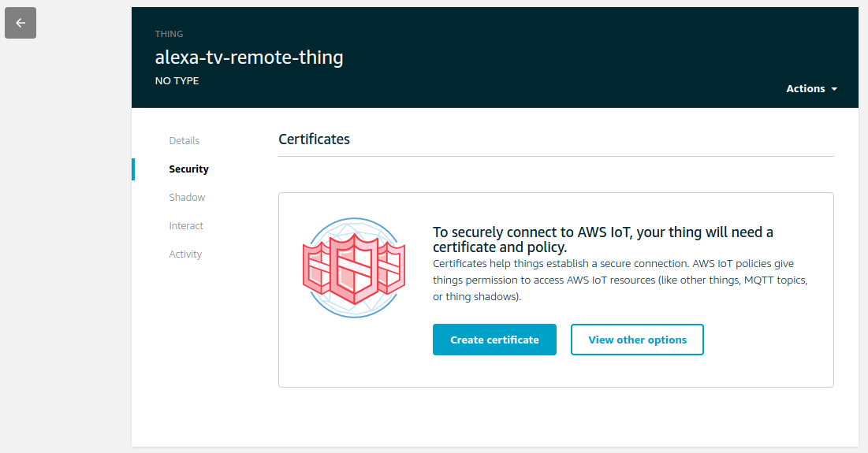Switch to the Details tab
This screenshot has height=453, width=868.
tap(184, 140)
